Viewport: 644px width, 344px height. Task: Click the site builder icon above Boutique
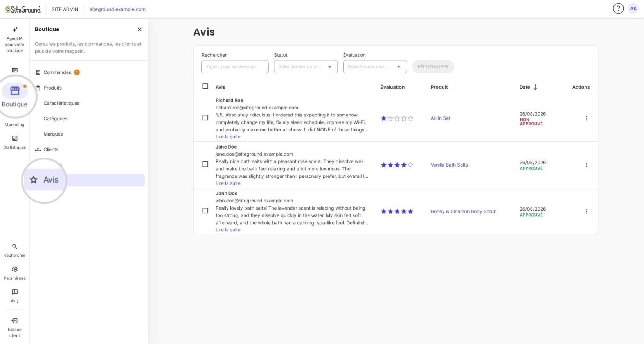point(14,70)
